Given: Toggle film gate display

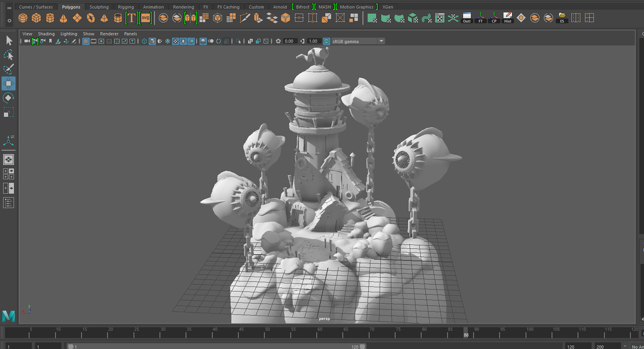Looking at the screenshot, I should (x=94, y=41).
